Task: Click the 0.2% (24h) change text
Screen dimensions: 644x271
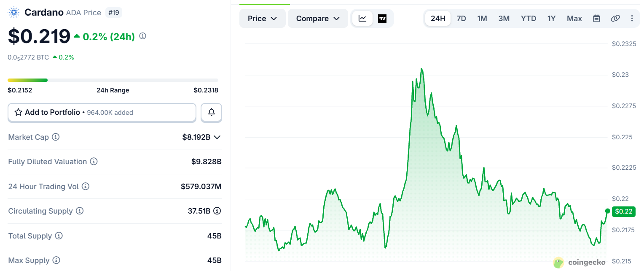Action: coord(109,37)
